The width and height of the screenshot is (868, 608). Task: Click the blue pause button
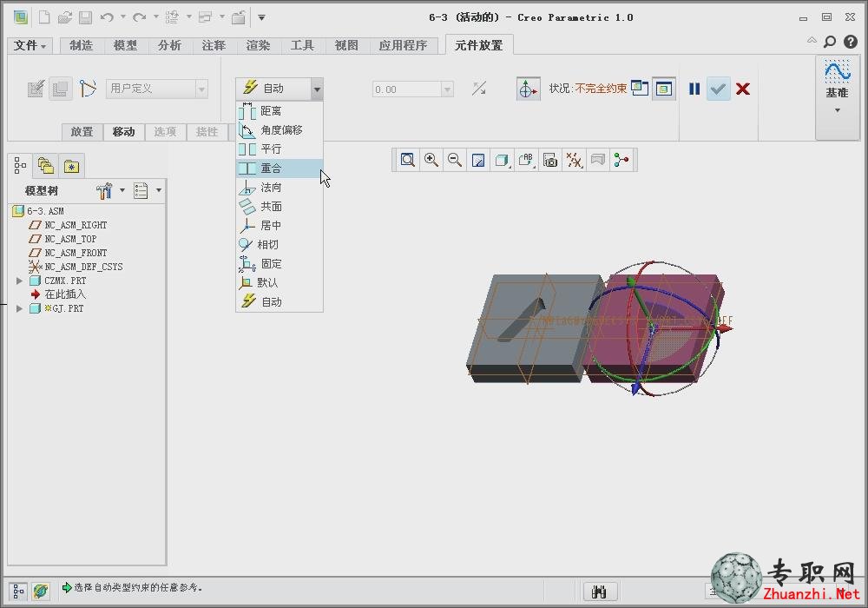694,89
